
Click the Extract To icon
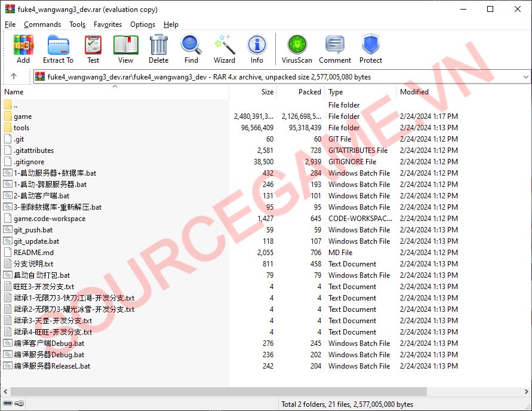point(58,48)
